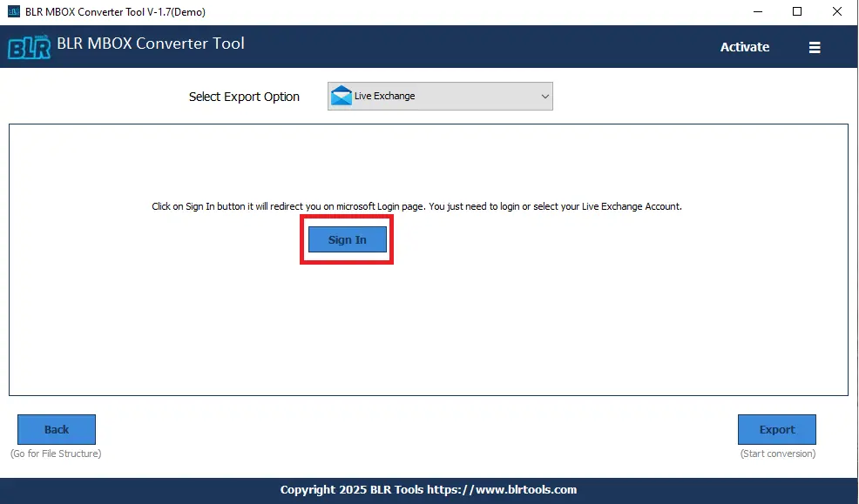
Task: Click the 'Select Export Option' label
Action: point(244,97)
